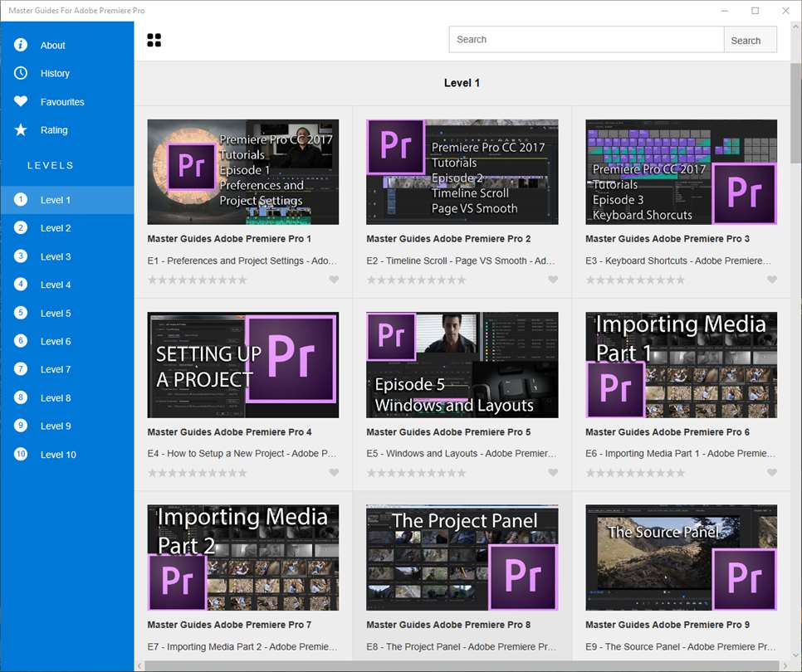Select the Level 3 number icon
Viewport: 802px width, 672px height.
(x=21, y=256)
